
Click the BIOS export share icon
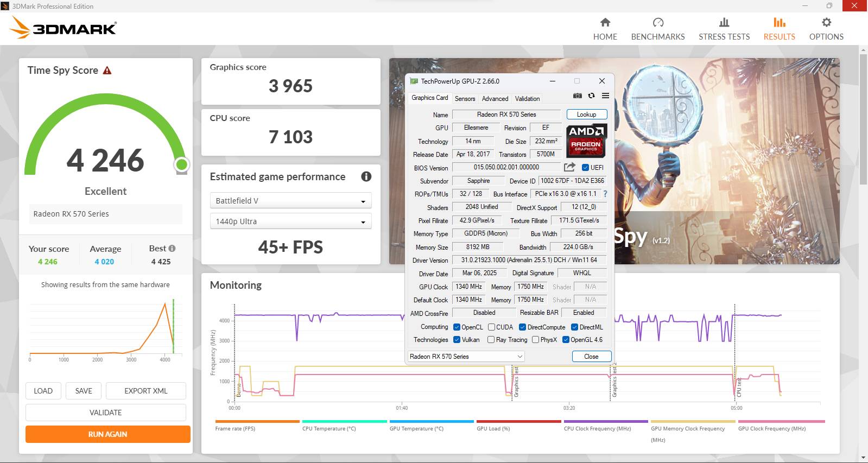tap(569, 167)
